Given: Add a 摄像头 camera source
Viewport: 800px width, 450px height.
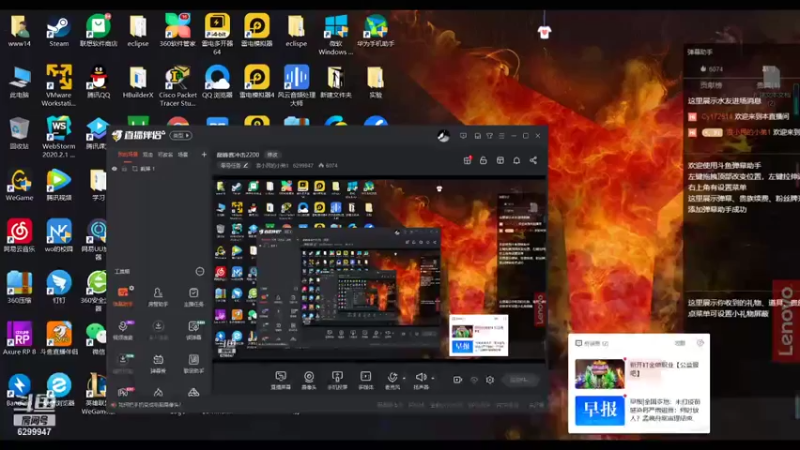Looking at the screenshot, I should click(x=309, y=380).
